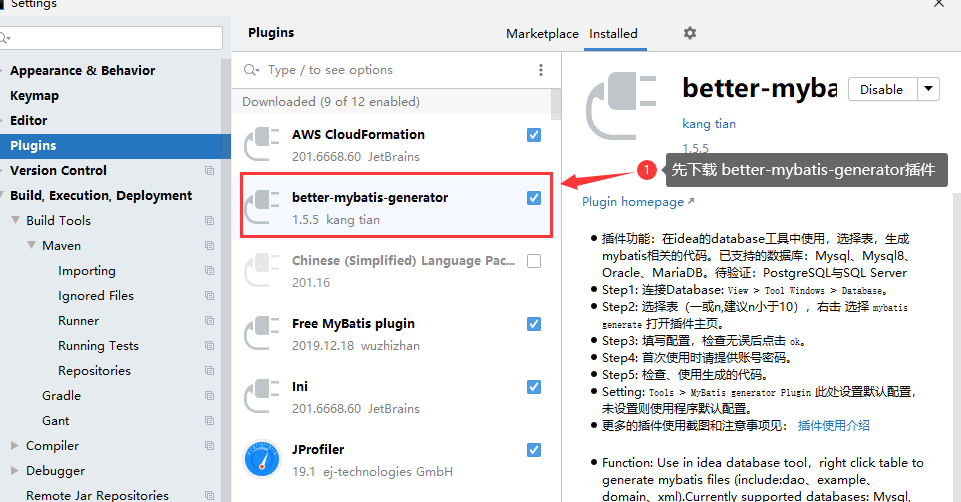This screenshot has width=961, height=502.
Task: Open the plugin list options kebab menu
Action: click(541, 70)
